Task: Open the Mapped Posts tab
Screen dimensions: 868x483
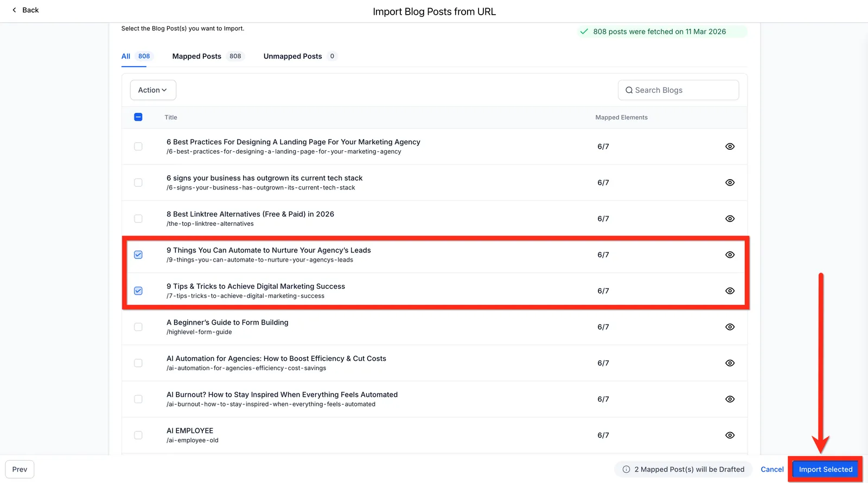Action: point(208,56)
